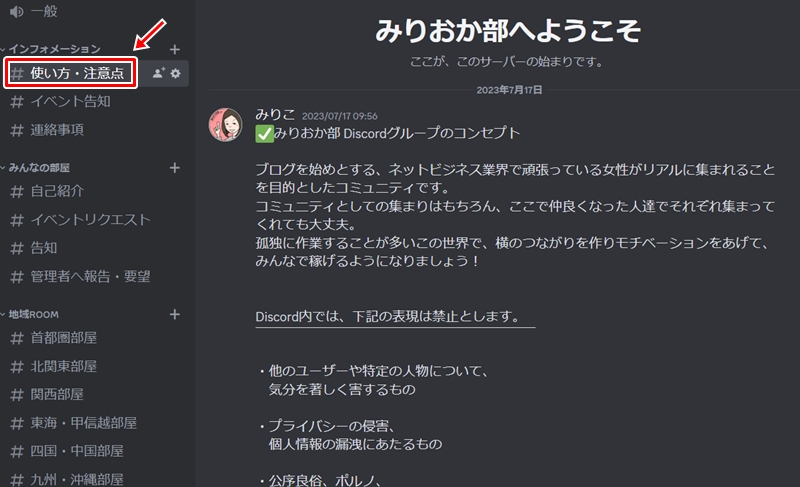Open the 自己紹介 channel

(x=57, y=191)
